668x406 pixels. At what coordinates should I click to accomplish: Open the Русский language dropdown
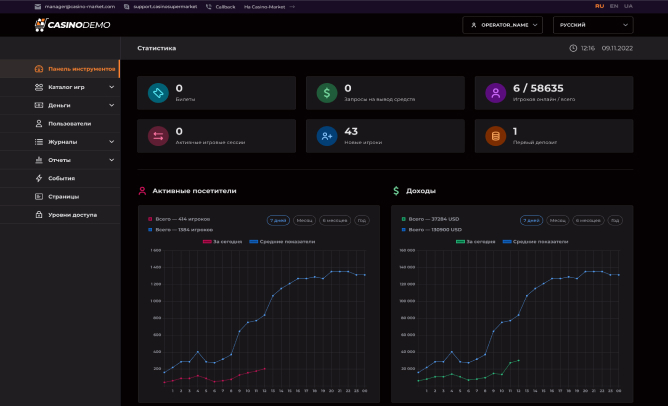coord(599,24)
